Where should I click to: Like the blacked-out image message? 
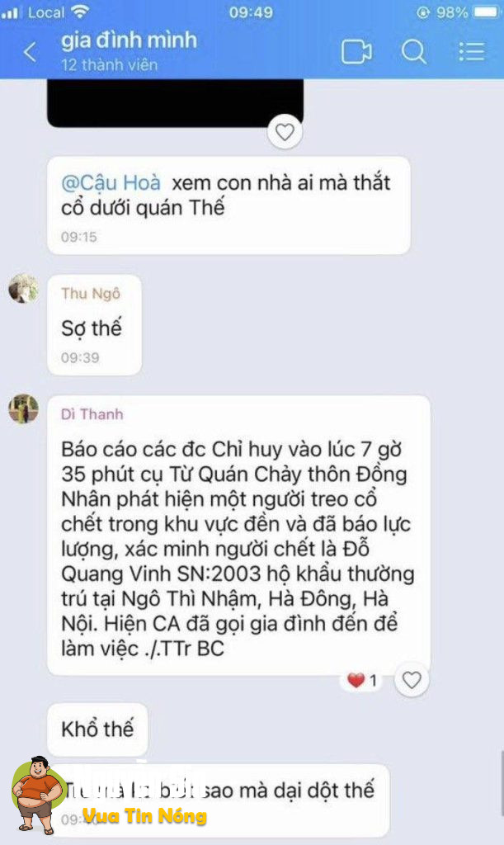[x=285, y=131]
